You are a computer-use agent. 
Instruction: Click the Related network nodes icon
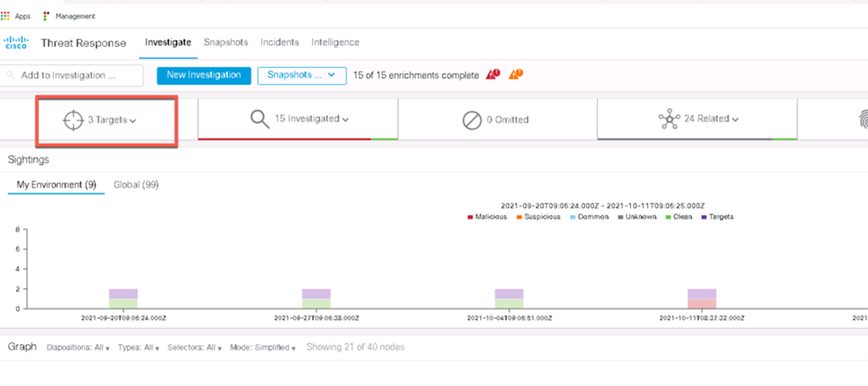[669, 119]
